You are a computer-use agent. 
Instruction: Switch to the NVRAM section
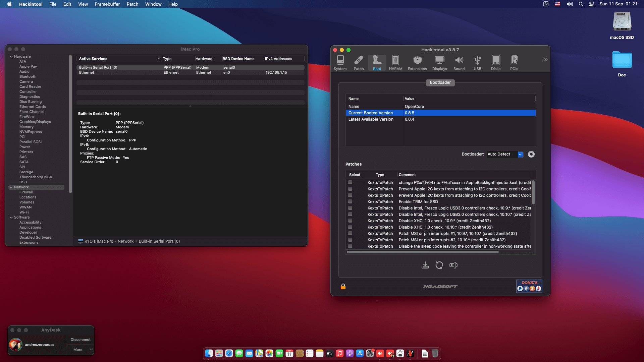(395, 63)
